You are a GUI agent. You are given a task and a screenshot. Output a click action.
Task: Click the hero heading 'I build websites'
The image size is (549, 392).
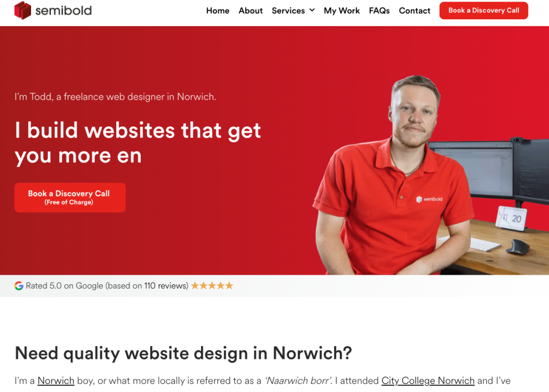point(138,142)
